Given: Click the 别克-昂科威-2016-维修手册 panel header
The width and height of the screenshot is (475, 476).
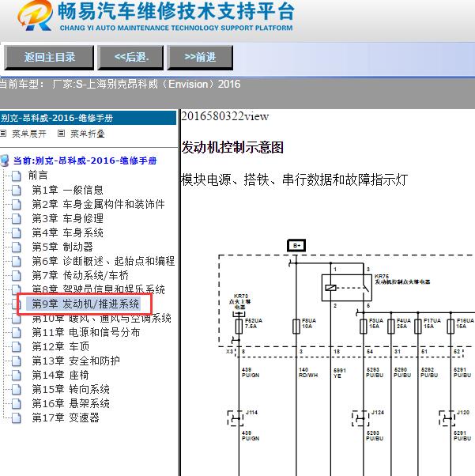Looking at the screenshot, I should [x=88, y=118].
